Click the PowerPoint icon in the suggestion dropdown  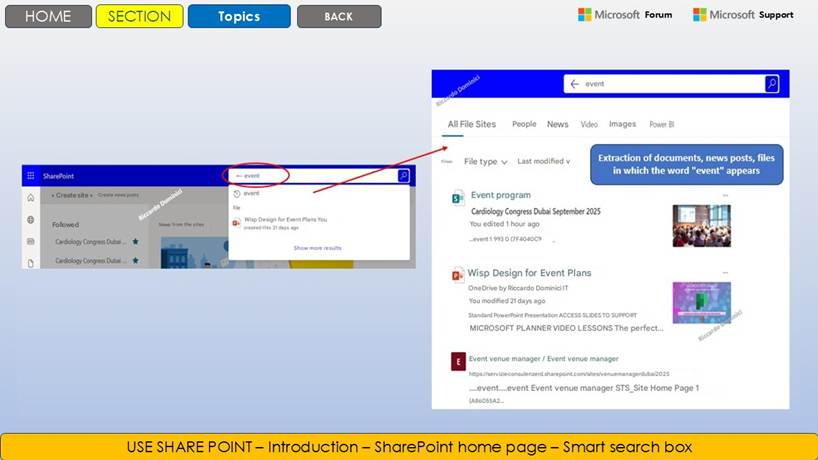point(236,223)
